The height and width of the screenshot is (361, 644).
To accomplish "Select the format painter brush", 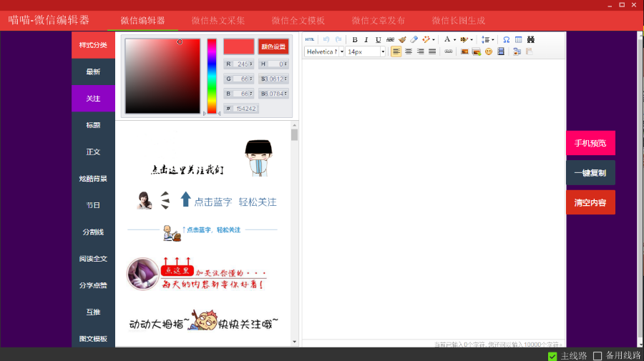I will point(402,40).
